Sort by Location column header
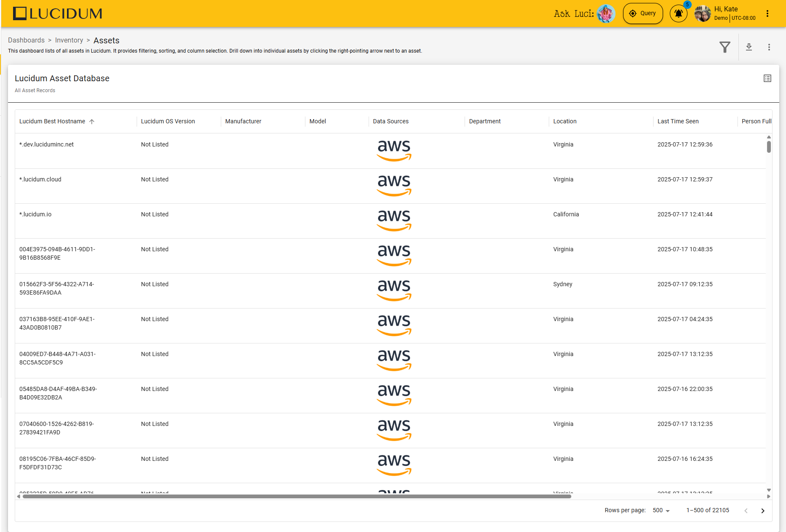 (565, 121)
